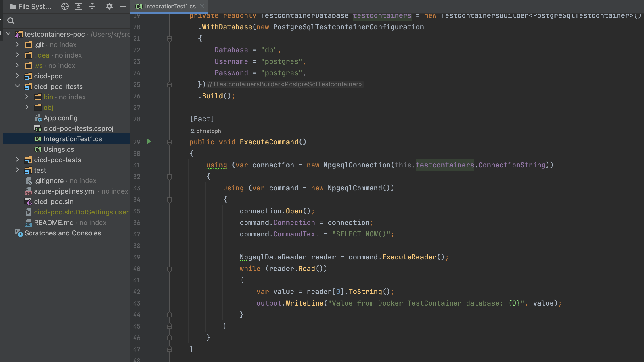Viewport: 644px width, 362px height.
Task: Collapse the cicd-poc-itests project node
Action: click(17, 86)
